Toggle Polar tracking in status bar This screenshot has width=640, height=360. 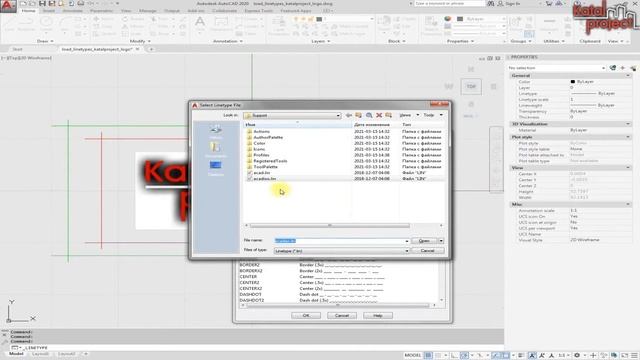tap(464, 356)
